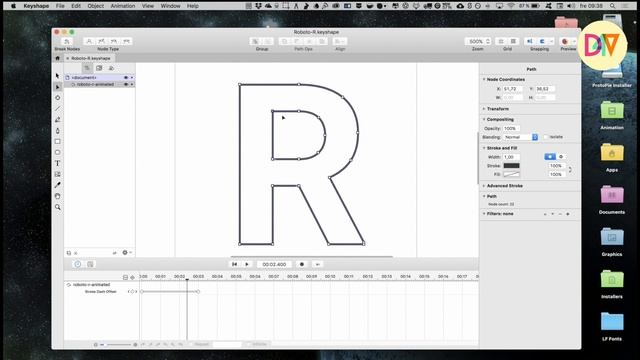
Task: Collapse the Filters: none section
Action: [x=484, y=214]
